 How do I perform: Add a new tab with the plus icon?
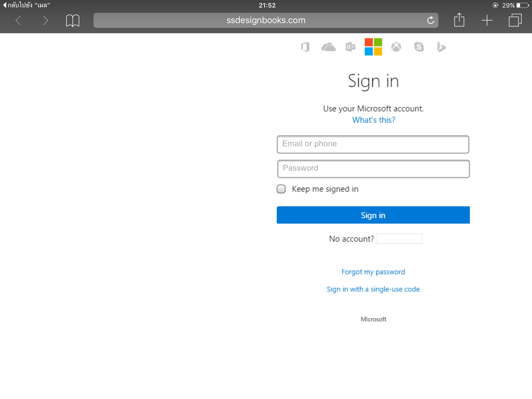tap(487, 20)
